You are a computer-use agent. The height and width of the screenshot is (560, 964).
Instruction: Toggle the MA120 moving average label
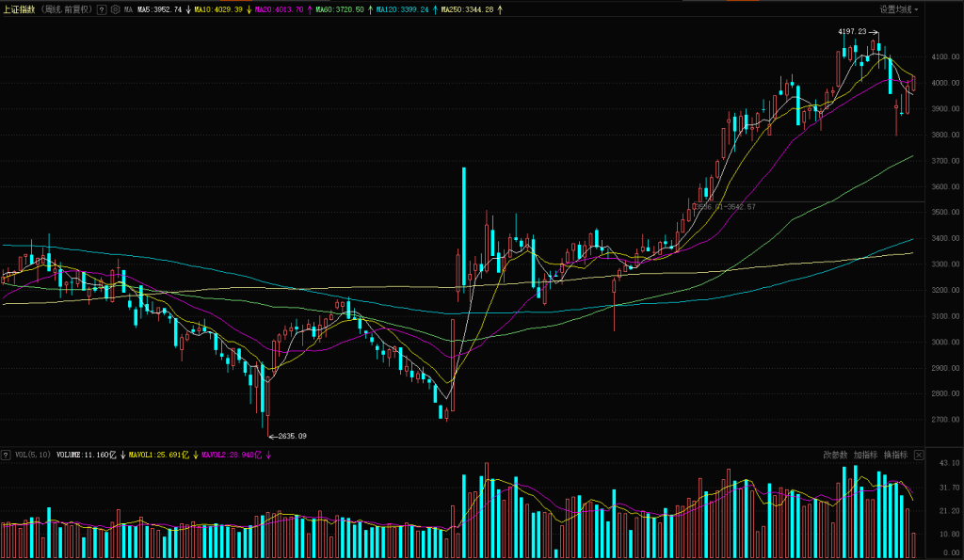(403, 9)
